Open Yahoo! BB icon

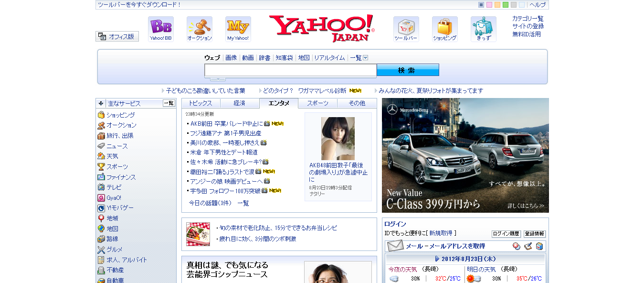click(161, 29)
